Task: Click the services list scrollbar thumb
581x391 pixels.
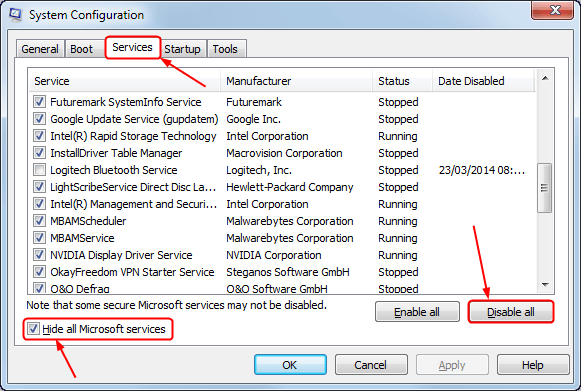Action: (545, 188)
